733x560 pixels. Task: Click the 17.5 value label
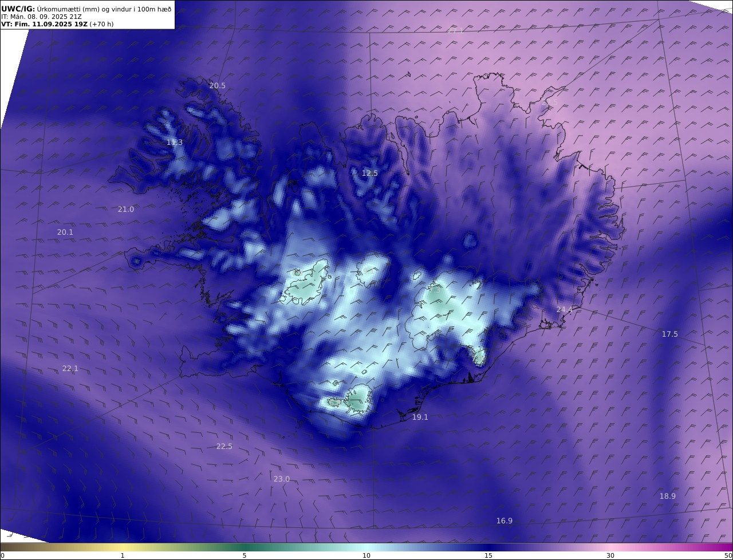pyautogui.click(x=670, y=334)
